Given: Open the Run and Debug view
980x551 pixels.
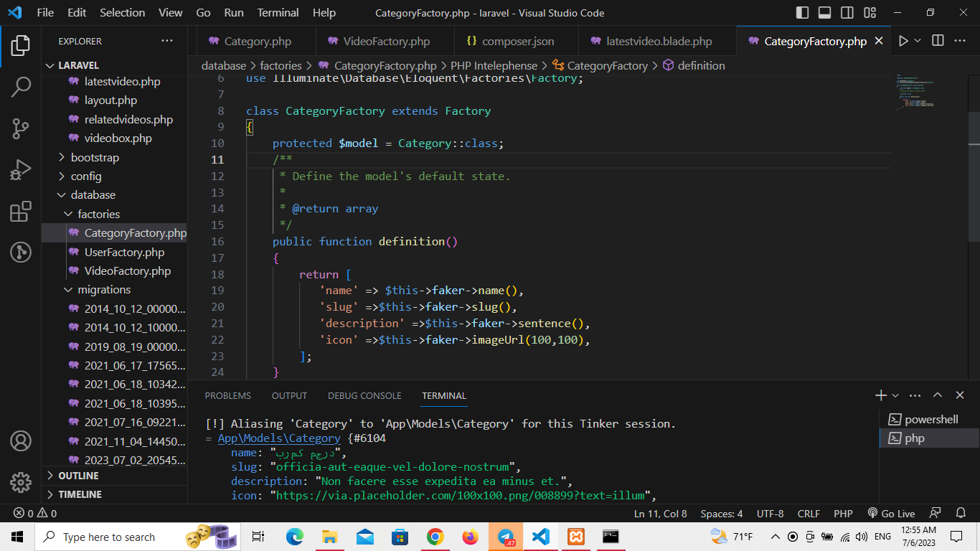Looking at the screenshot, I should (x=20, y=170).
